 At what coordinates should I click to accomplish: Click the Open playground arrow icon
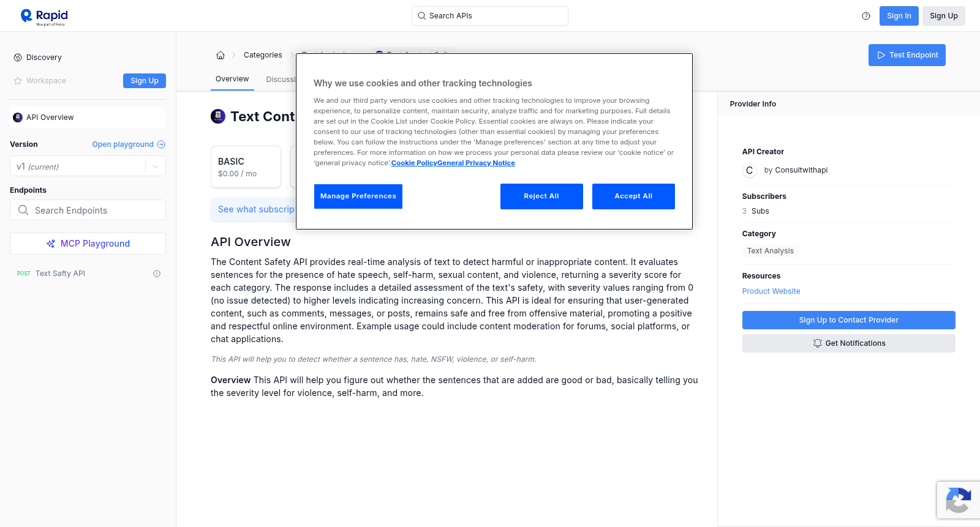[161, 144]
